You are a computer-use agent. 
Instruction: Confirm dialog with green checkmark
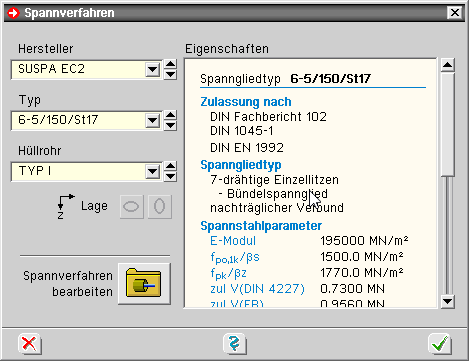pos(440,344)
